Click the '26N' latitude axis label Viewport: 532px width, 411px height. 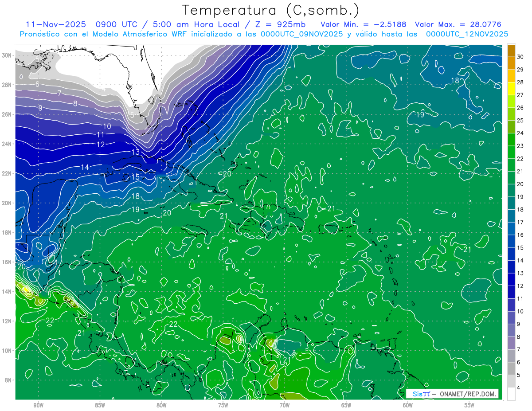(7, 114)
